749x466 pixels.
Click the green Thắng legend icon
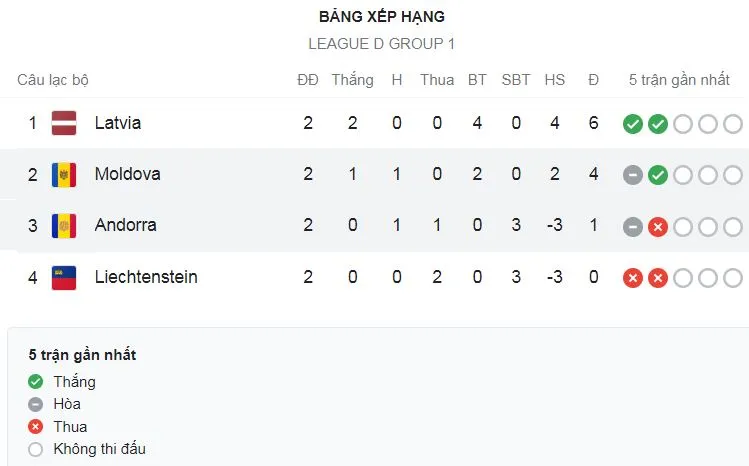coord(36,382)
